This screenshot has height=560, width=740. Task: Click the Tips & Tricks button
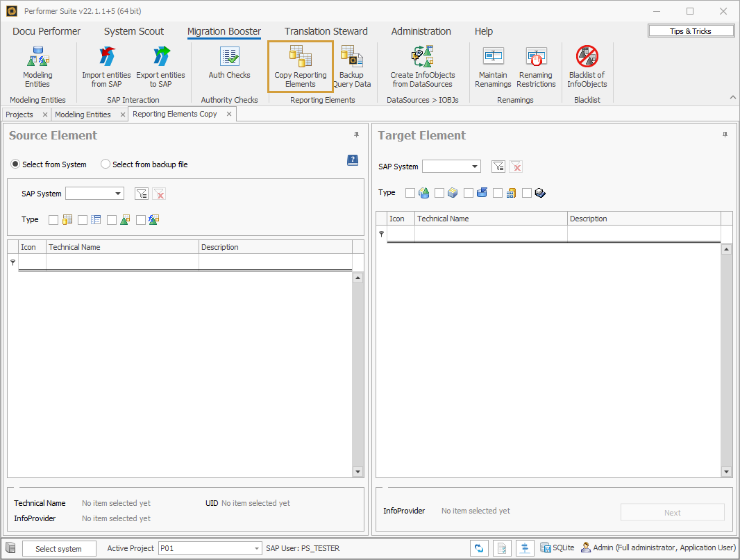point(691,31)
